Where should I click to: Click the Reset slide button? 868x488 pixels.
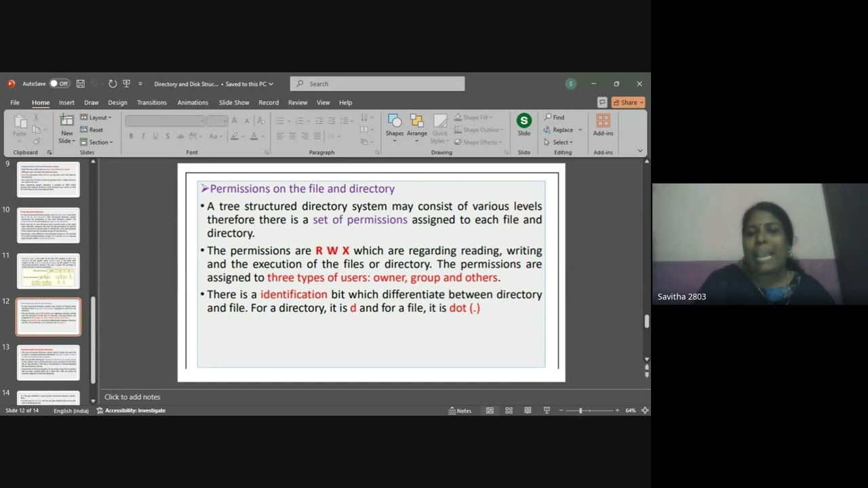[x=92, y=129]
